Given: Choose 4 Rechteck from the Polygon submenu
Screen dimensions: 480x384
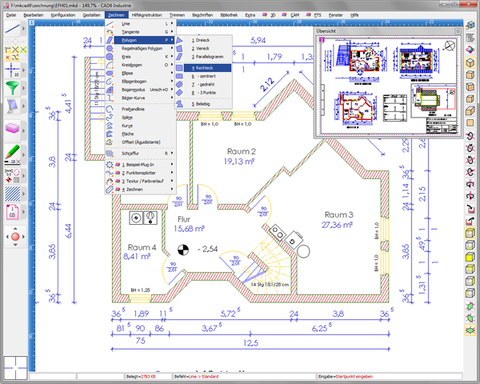Looking at the screenshot, I should (x=203, y=68).
